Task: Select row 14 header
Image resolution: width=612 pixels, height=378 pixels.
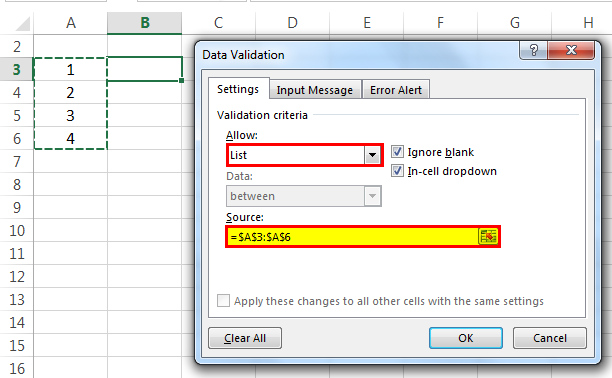Action: click(16, 323)
